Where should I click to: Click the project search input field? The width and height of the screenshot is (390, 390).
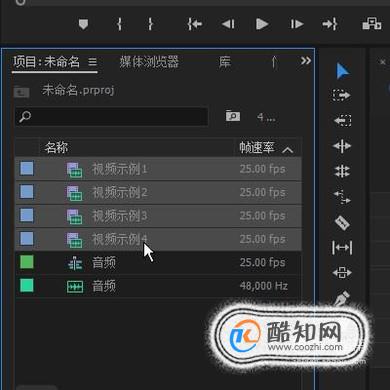point(112,117)
